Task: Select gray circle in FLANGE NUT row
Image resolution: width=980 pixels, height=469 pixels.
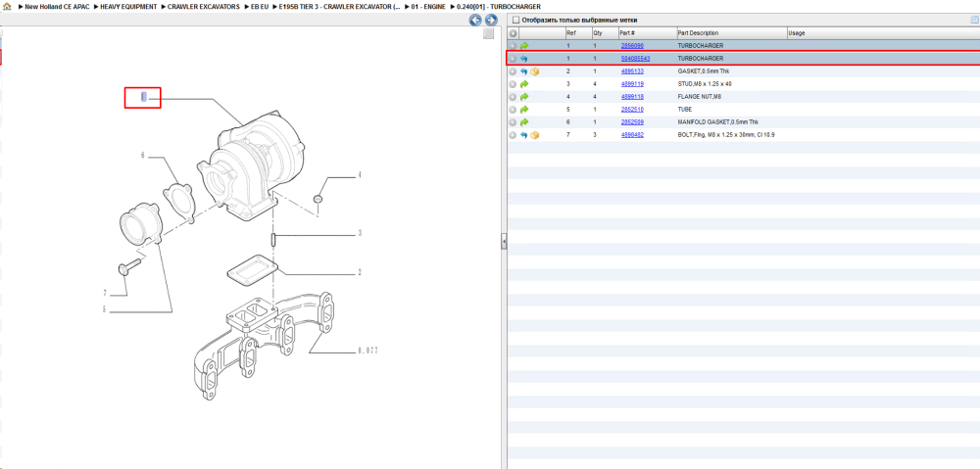Action: 514,97
